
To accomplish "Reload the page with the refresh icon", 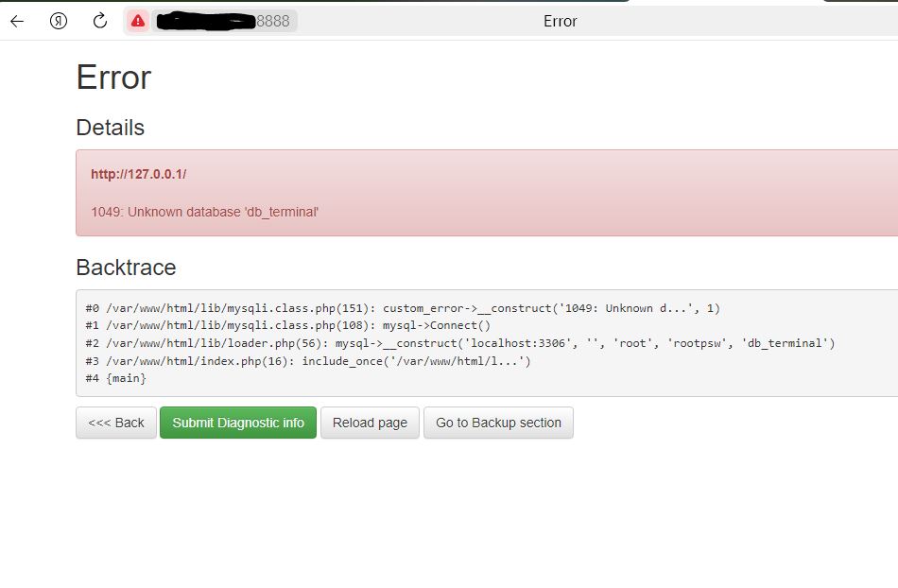I will pyautogui.click(x=99, y=21).
